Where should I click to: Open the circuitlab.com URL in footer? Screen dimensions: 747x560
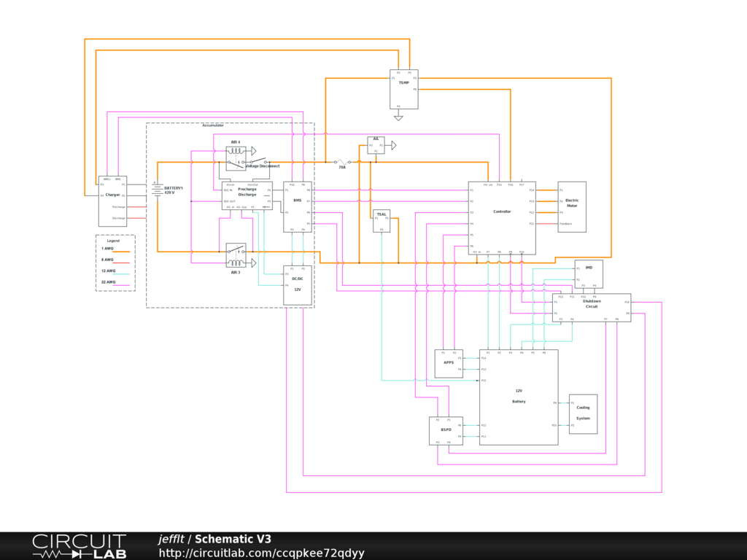pos(261,553)
